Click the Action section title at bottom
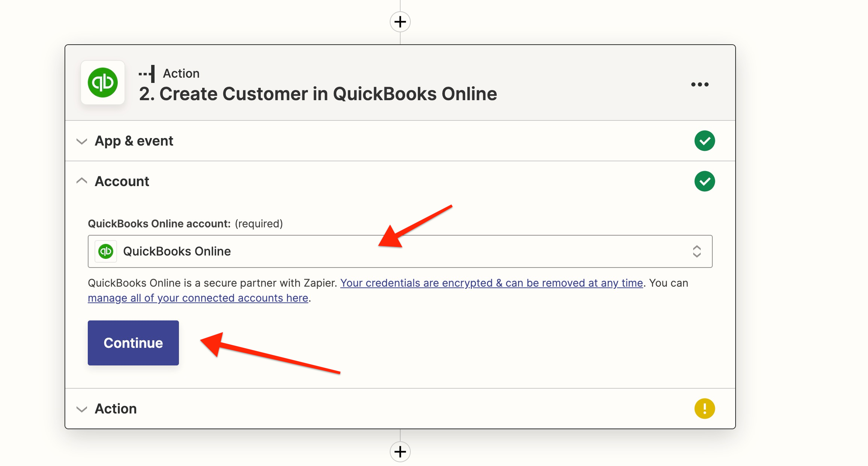Screen dimensions: 868x466 pyautogui.click(x=116, y=409)
